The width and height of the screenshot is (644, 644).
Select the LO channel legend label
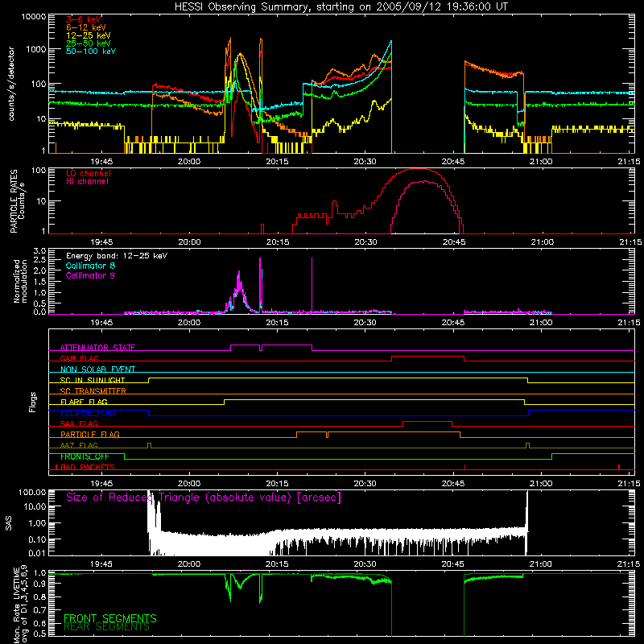tap(89, 173)
